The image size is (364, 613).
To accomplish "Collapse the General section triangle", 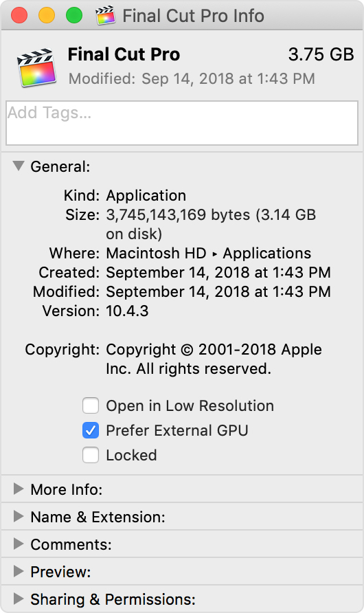I will 19,166.
